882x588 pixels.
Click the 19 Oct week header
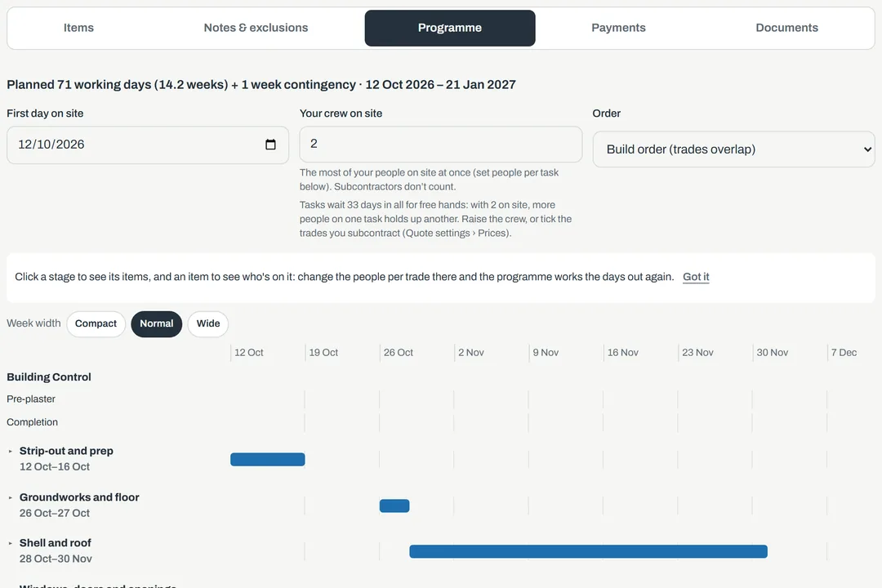[323, 352]
